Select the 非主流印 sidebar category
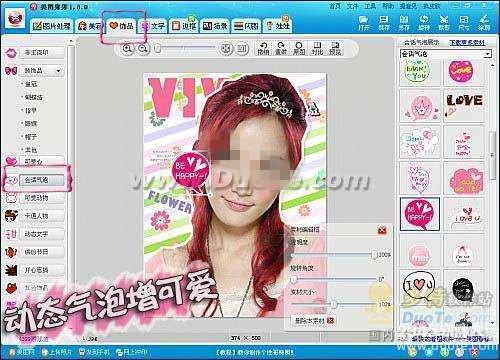Viewport: 500px width, 360px height. 42,53
